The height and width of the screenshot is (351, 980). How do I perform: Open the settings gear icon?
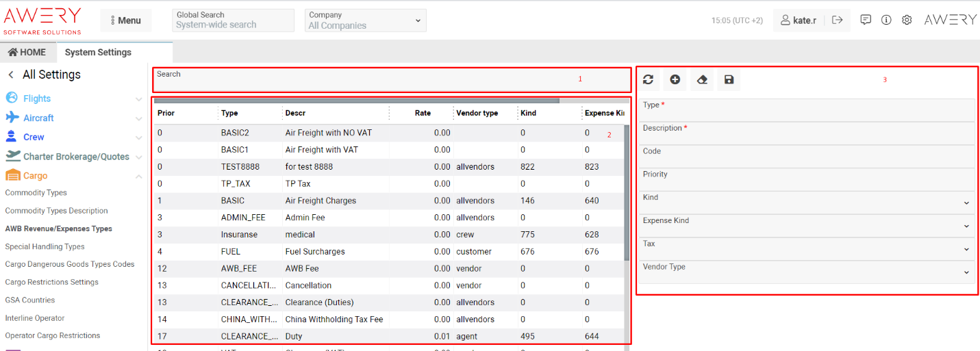(907, 20)
